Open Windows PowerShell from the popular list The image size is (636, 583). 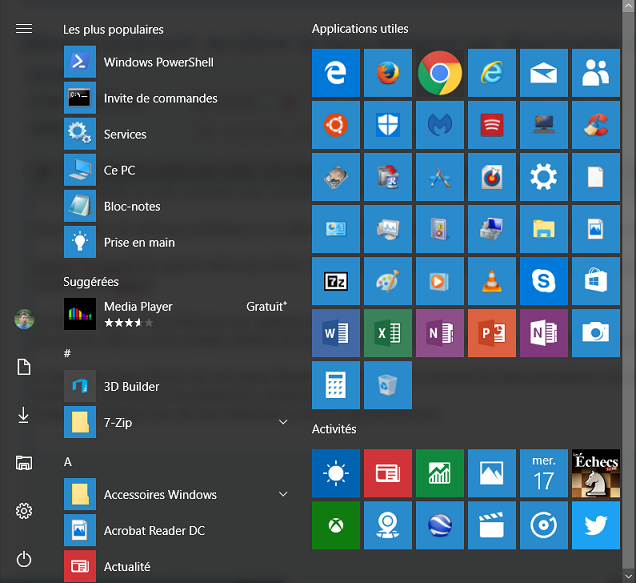176,62
